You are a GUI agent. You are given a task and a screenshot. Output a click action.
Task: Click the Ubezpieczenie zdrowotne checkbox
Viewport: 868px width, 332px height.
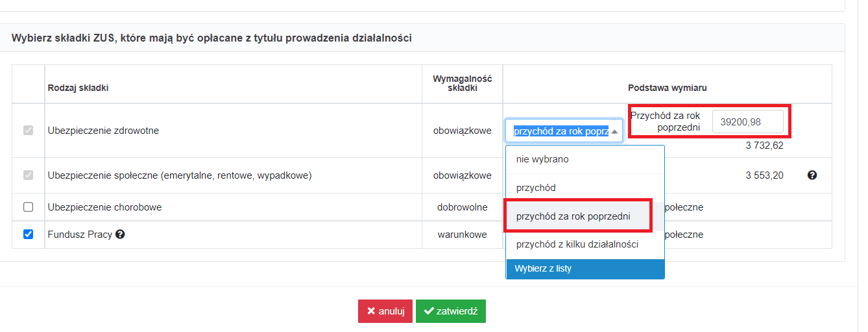click(x=28, y=131)
